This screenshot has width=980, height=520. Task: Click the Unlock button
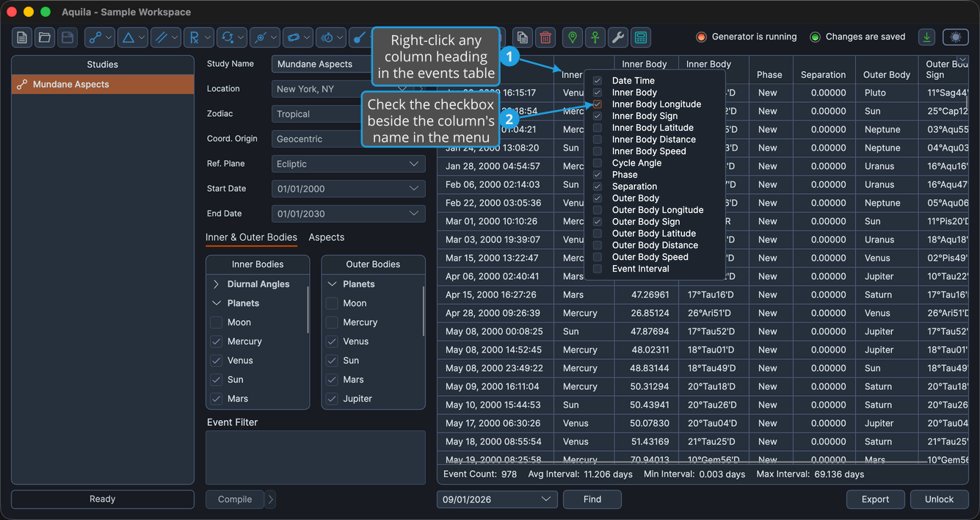(x=939, y=499)
